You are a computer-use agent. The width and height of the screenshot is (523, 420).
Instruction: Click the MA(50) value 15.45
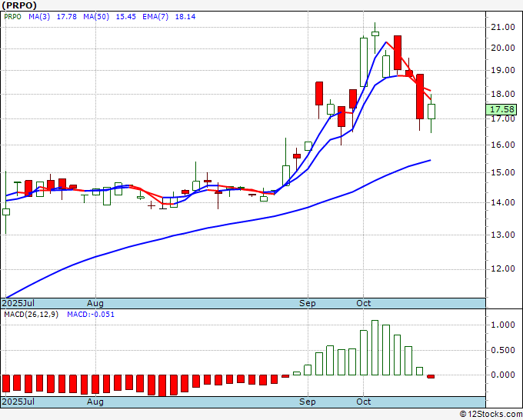pyautogui.click(x=125, y=17)
